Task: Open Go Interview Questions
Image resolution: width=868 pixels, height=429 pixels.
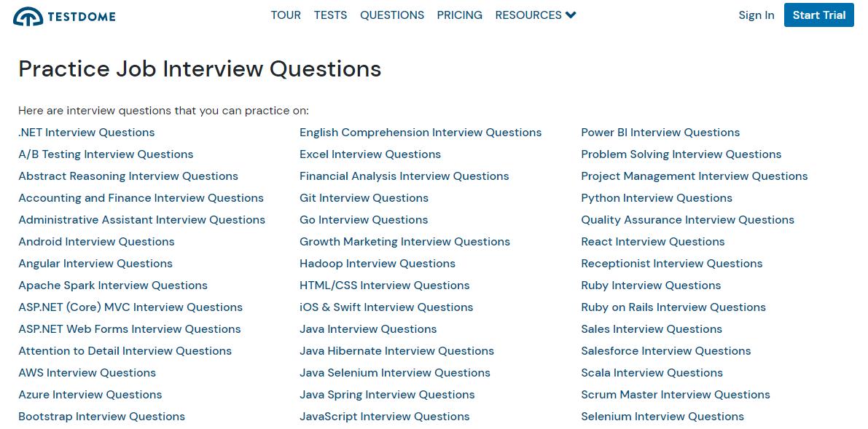Action: click(364, 220)
